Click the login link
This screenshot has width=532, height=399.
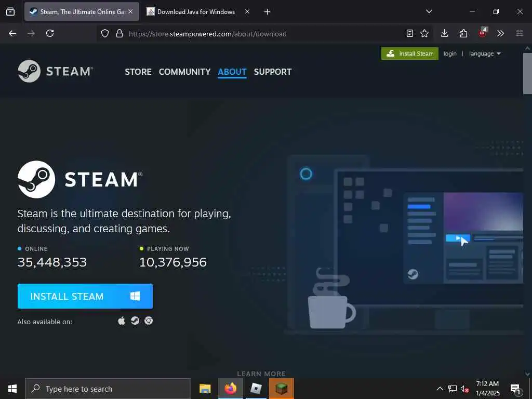click(x=450, y=54)
